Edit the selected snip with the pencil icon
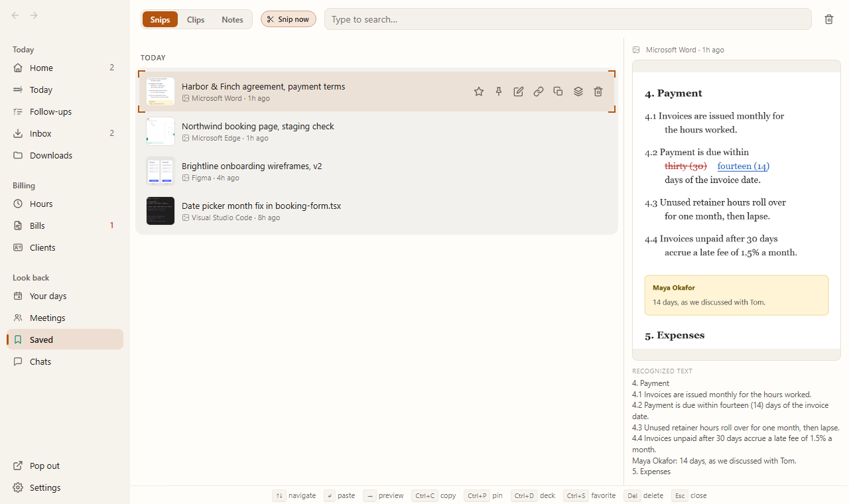Image resolution: width=849 pixels, height=504 pixels. point(519,92)
